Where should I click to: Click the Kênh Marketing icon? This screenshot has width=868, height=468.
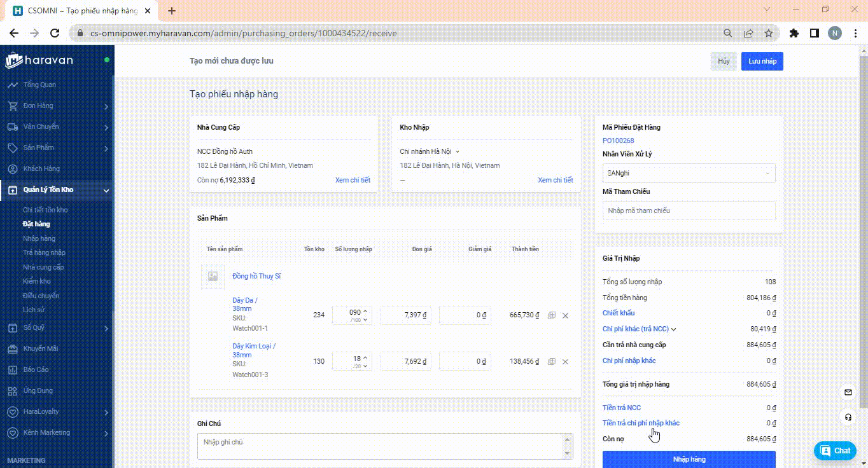[12, 432]
